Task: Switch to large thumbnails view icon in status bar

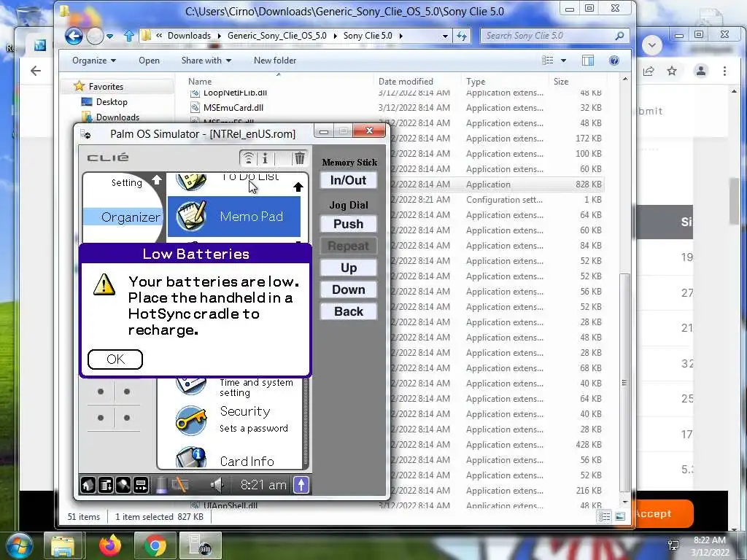Action: pos(620,517)
